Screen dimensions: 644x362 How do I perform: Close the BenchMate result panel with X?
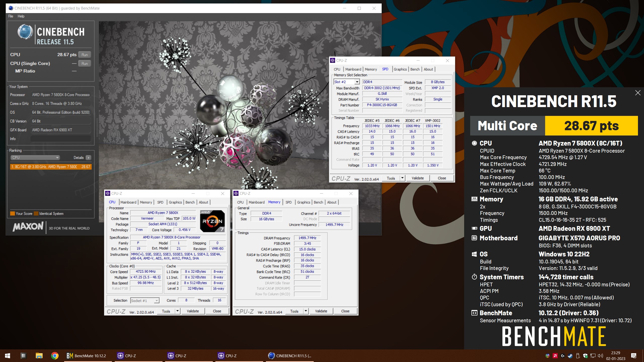[638, 93]
